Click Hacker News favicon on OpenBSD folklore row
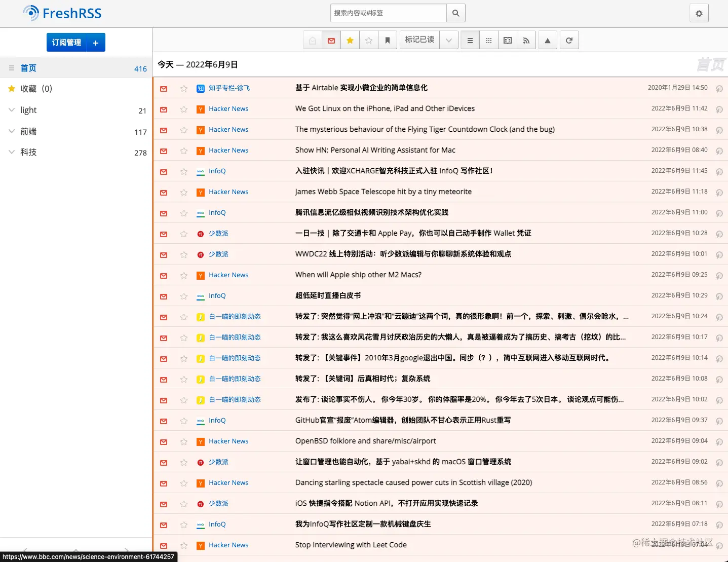728x562 pixels. (201, 442)
